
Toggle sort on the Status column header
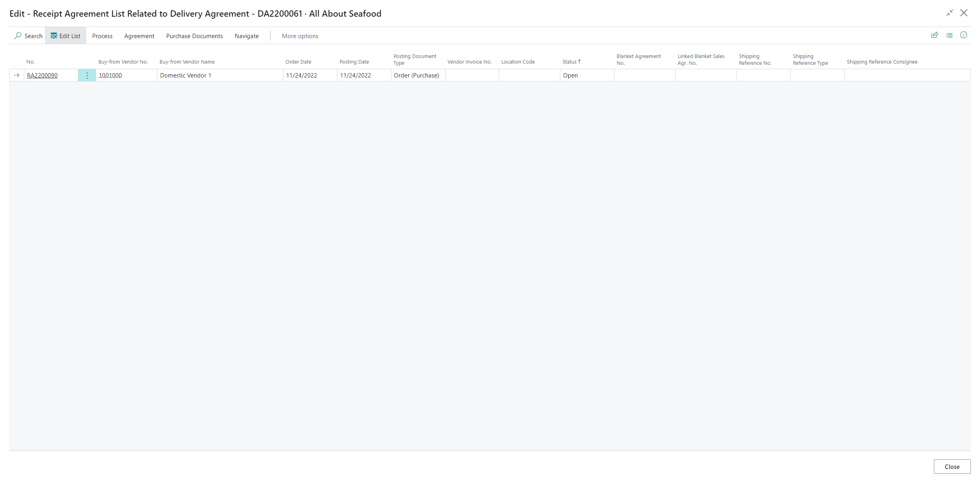point(571,62)
